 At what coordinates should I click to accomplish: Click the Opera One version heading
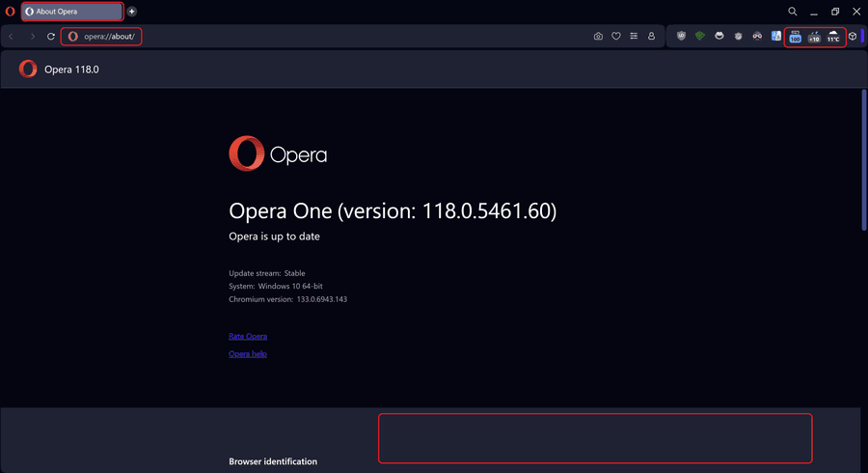pyautogui.click(x=393, y=211)
